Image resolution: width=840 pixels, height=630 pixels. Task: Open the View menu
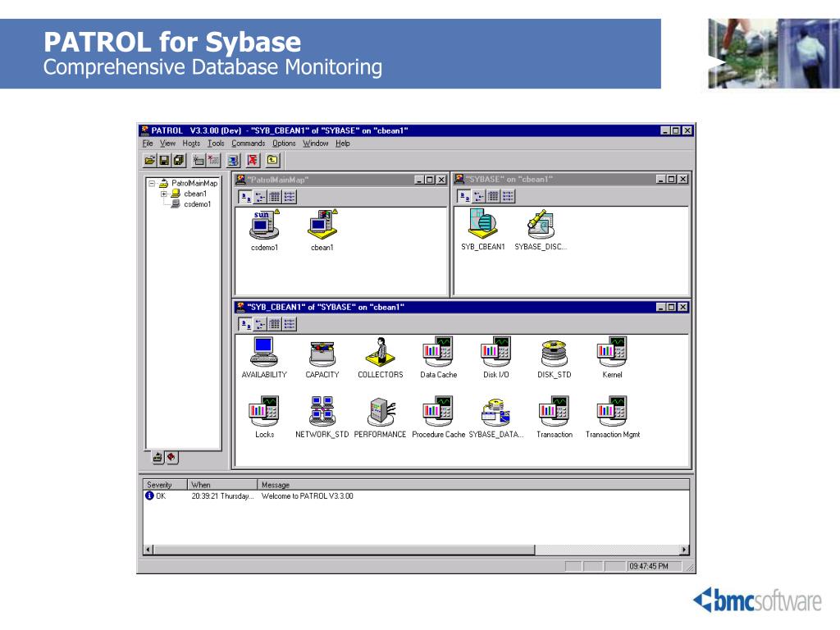(x=167, y=144)
